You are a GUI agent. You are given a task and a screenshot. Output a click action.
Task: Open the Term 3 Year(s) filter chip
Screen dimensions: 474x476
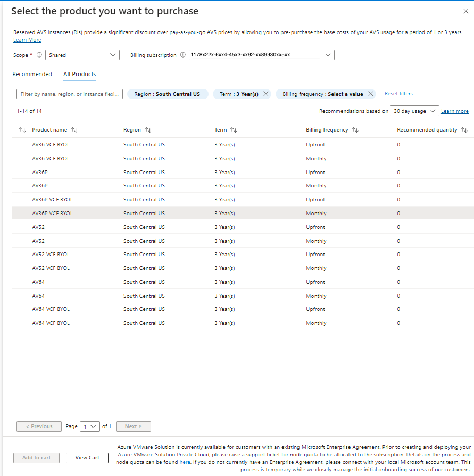(239, 94)
